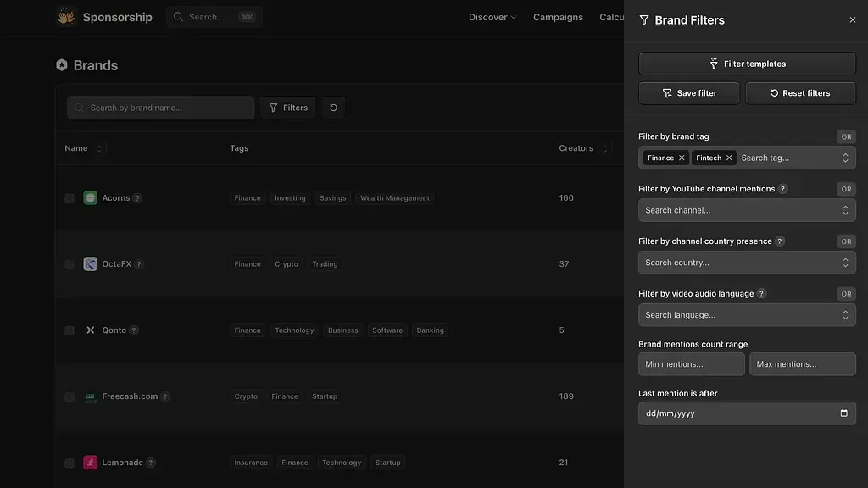Toggle OR mode for channel country presence
The image size is (868, 488).
(x=846, y=241)
